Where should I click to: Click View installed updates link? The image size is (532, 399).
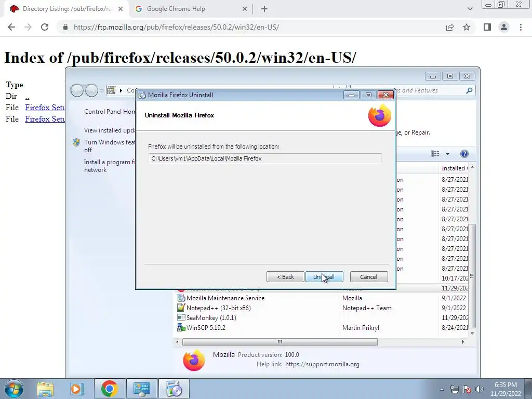110,130
